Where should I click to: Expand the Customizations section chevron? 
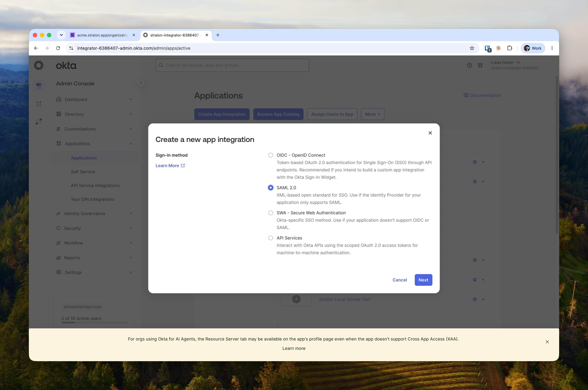click(x=131, y=129)
